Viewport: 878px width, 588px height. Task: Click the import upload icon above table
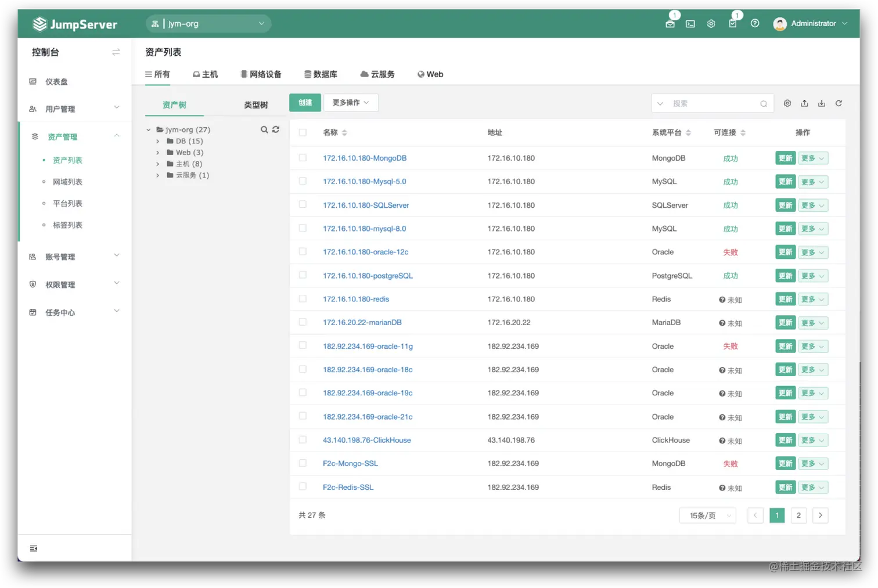pos(804,103)
